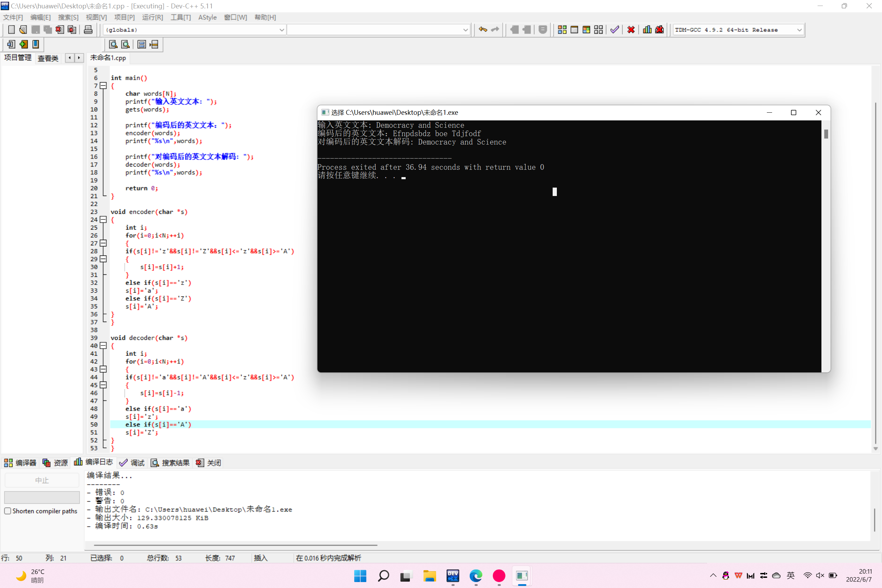This screenshot has height=588, width=882.
Task: Toggle the Shorten compiler paths checkbox
Action: click(x=8, y=511)
